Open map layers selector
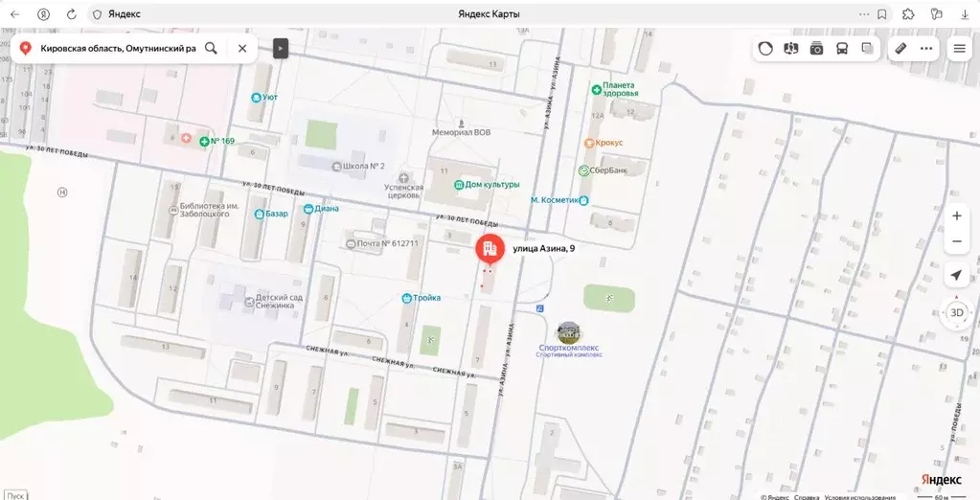 pyautogui.click(x=867, y=48)
